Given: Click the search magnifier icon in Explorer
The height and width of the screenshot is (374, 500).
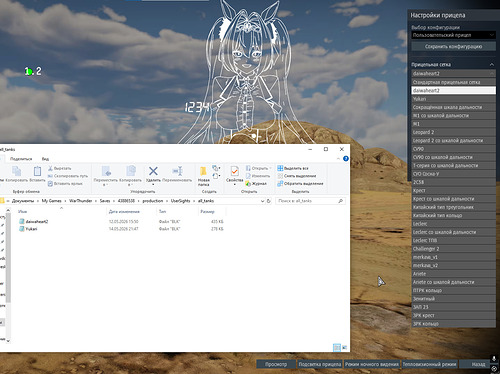Looking at the screenshot, I should click(x=340, y=201).
